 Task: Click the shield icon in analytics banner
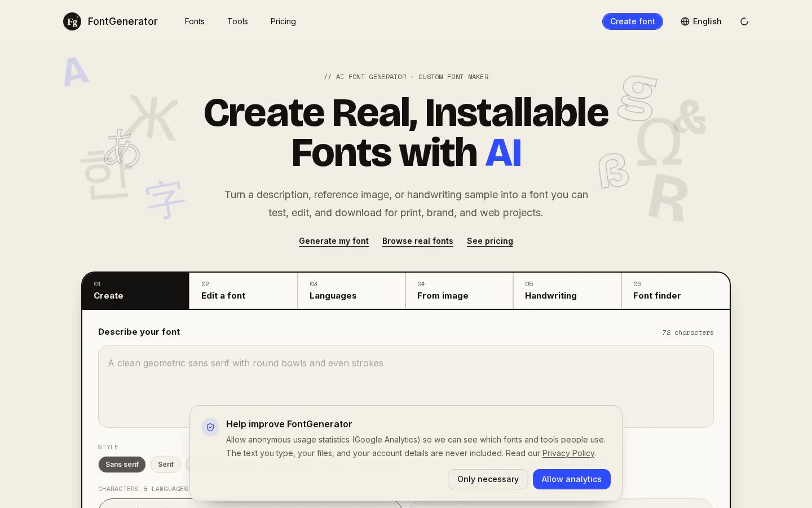tap(210, 427)
